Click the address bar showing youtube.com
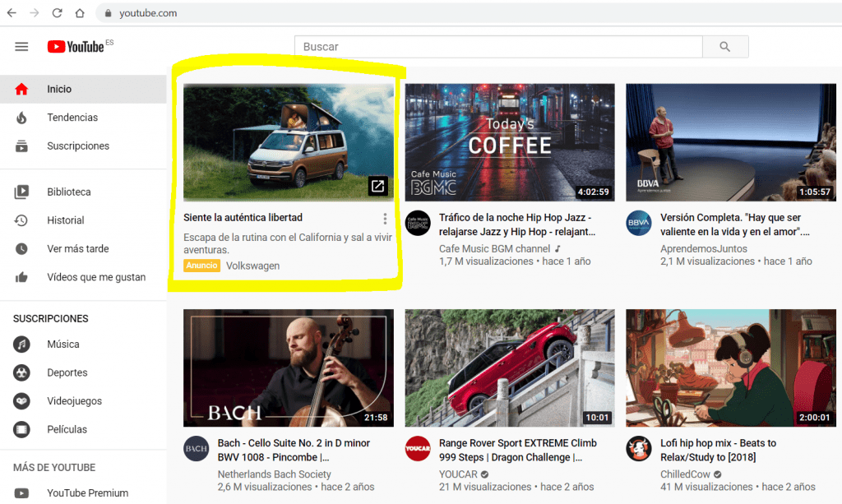Image resolution: width=842 pixels, height=504 pixels. [467, 13]
